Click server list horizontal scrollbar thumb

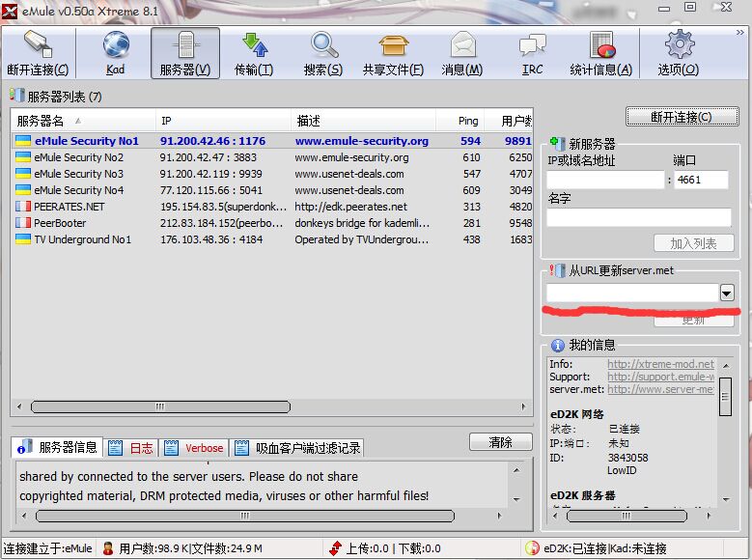tap(160, 406)
